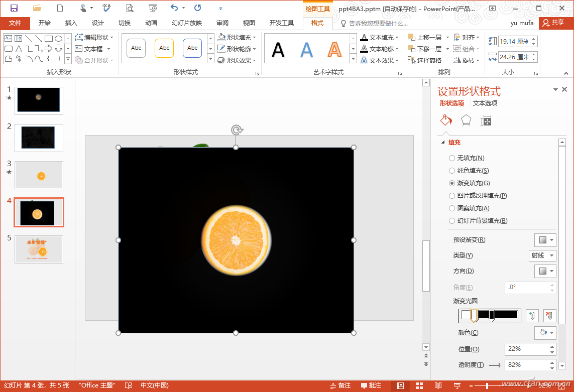Click the rotate handle above the shape
This screenshot has width=574, height=392.
(236, 130)
